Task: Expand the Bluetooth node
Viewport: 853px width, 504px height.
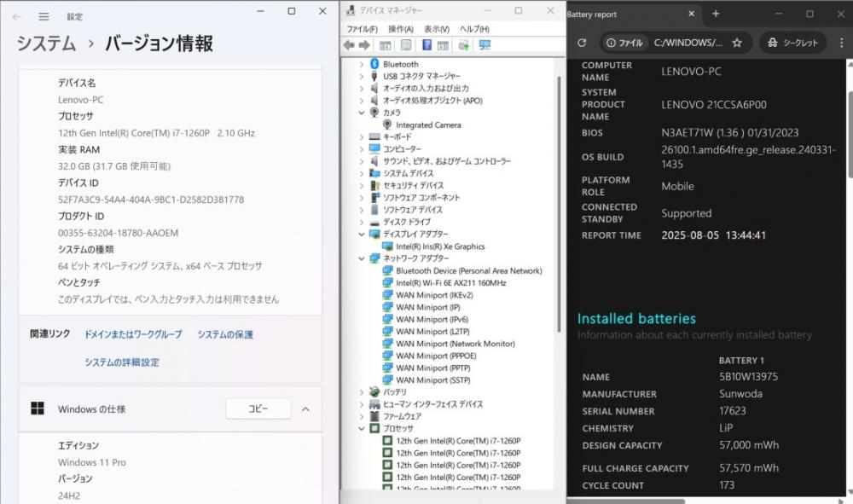Action: (x=362, y=64)
